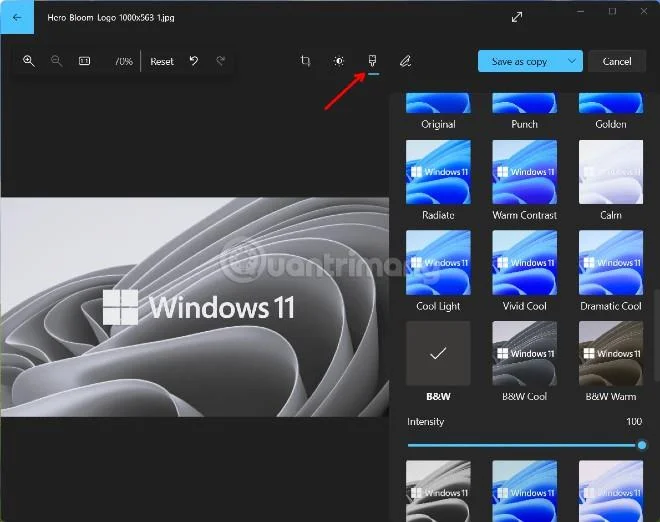Reset all edits with Reset button
This screenshot has height=522, width=660.
[x=162, y=61]
